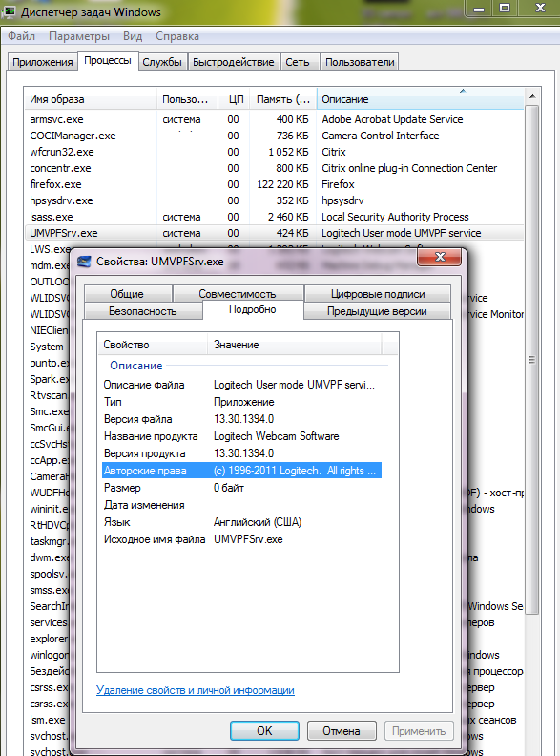Open the Параметры menu
The width and height of the screenshot is (560, 756).
79,36
